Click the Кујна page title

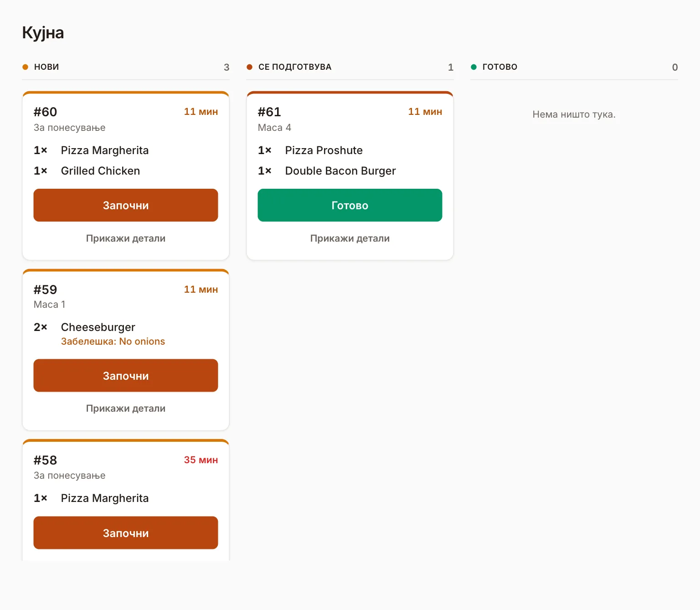pyautogui.click(x=43, y=33)
